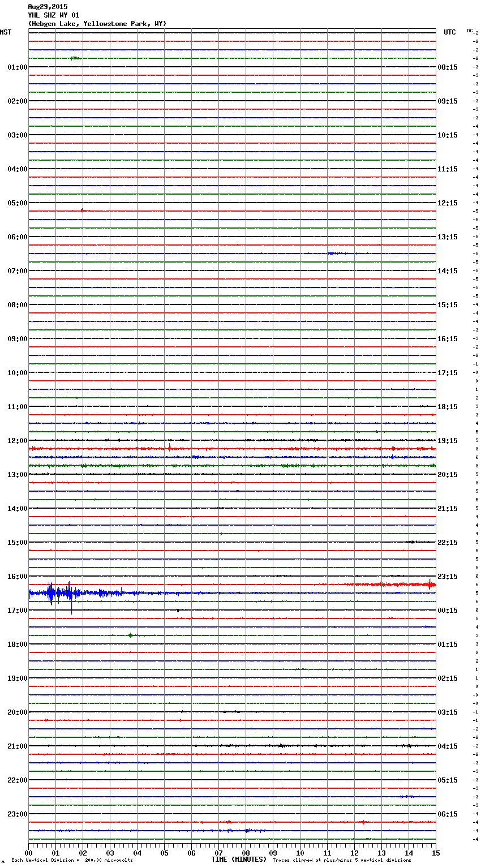
Task: Select the 11:00 MST hour label
Action: click(x=18, y=407)
